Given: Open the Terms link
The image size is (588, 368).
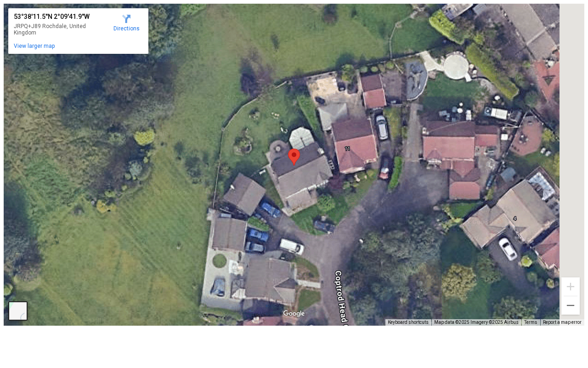Looking at the screenshot, I should coord(531,322).
